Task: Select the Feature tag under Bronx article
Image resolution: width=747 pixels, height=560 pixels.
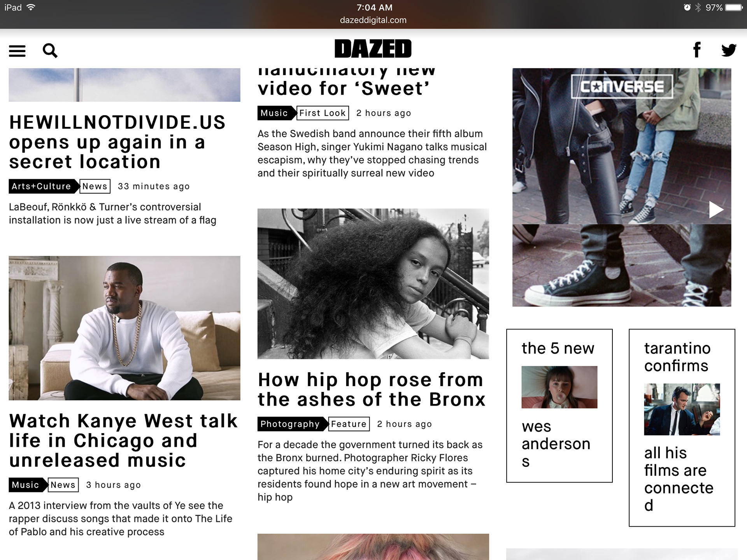Action: [x=349, y=424]
